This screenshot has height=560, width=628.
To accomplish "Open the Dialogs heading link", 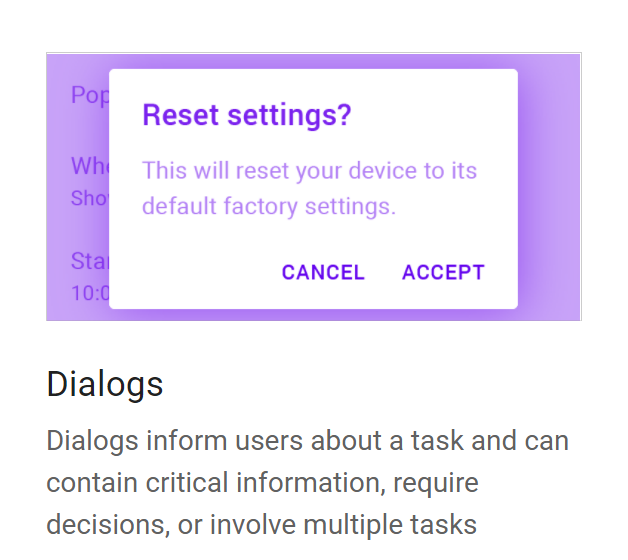I will point(105,385).
